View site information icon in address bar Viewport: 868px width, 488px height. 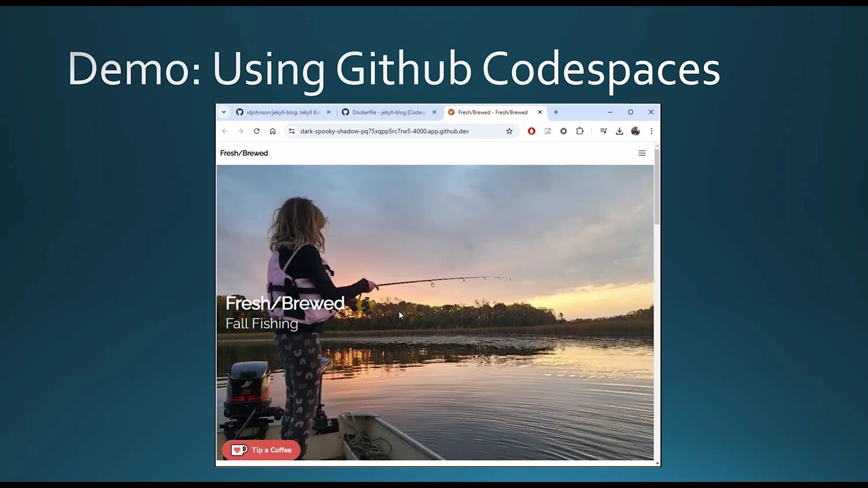[x=292, y=131]
